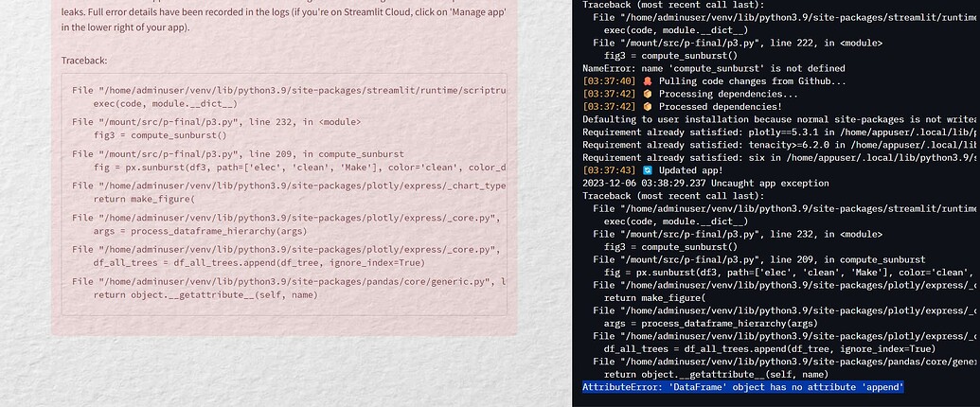Image resolution: width=980 pixels, height=407 pixels.
Task: Click the 'Defaulting to user installation' log line
Action: (x=779, y=119)
